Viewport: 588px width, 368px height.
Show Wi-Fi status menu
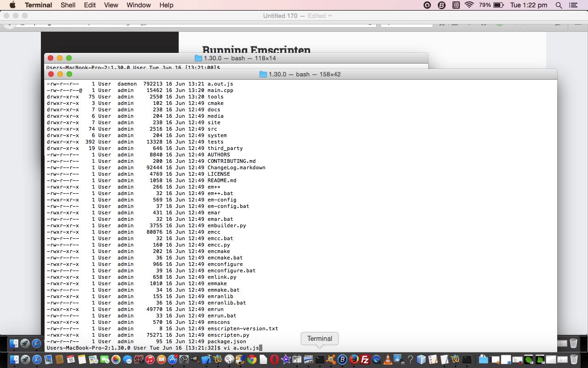click(469, 5)
